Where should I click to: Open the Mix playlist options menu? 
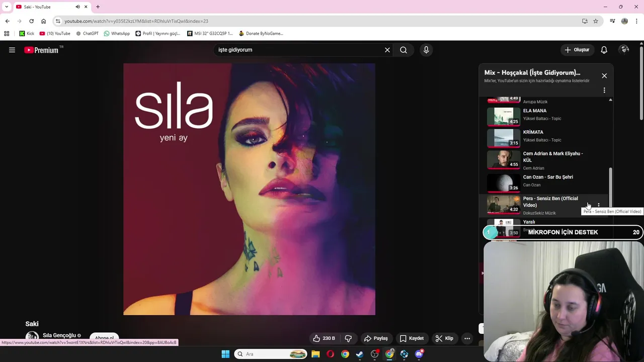pos(604,90)
